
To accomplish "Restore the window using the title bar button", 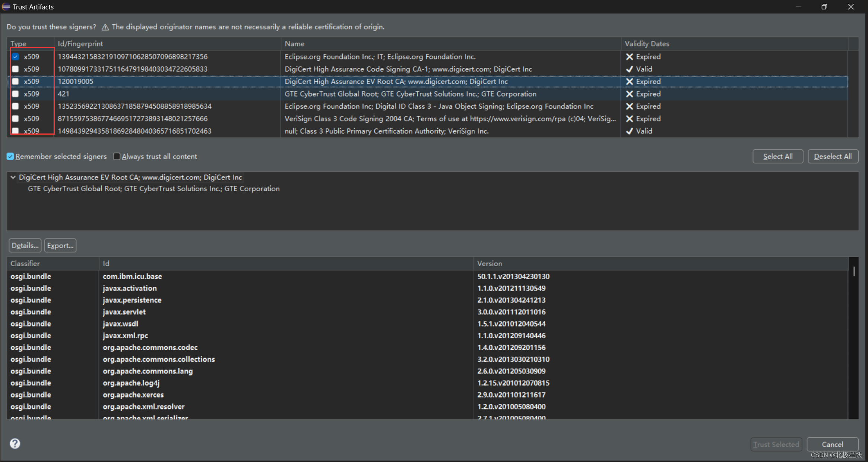I will point(824,7).
